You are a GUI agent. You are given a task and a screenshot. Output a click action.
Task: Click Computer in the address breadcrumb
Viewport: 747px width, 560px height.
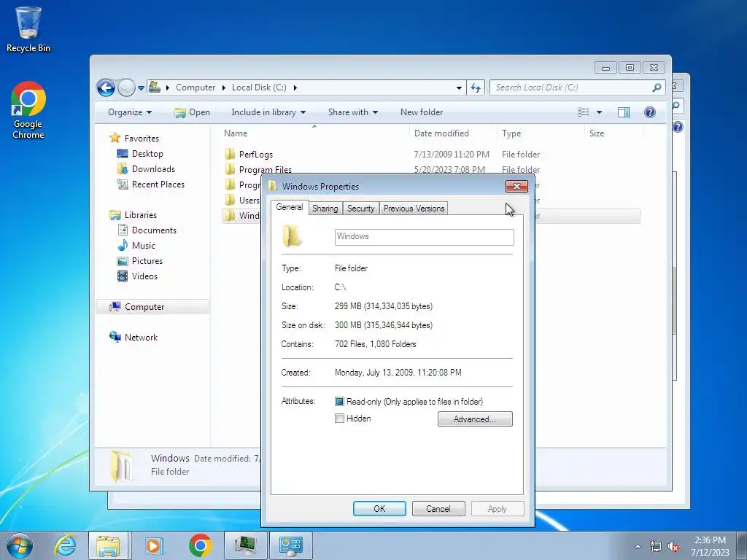coord(196,87)
